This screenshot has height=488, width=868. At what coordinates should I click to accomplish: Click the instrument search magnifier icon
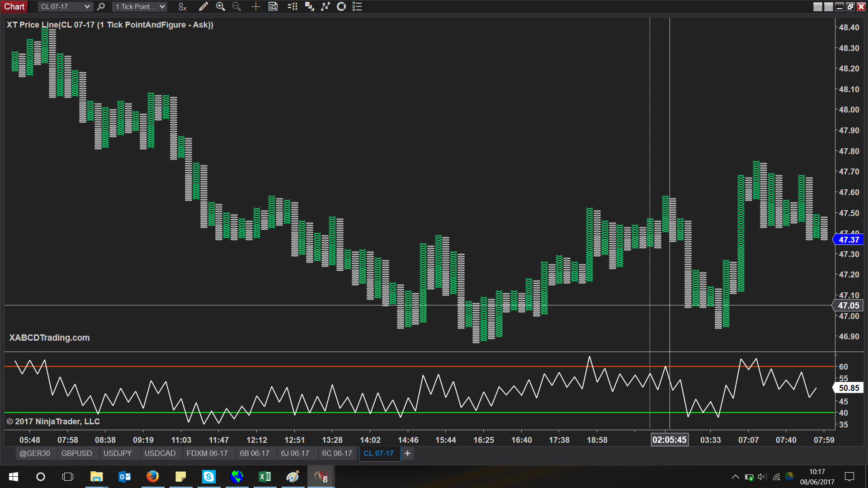(101, 7)
